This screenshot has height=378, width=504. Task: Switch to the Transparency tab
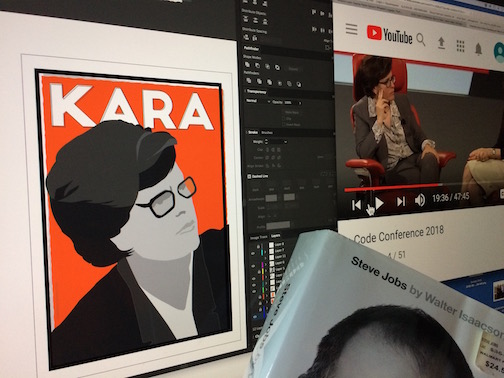click(256, 92)
